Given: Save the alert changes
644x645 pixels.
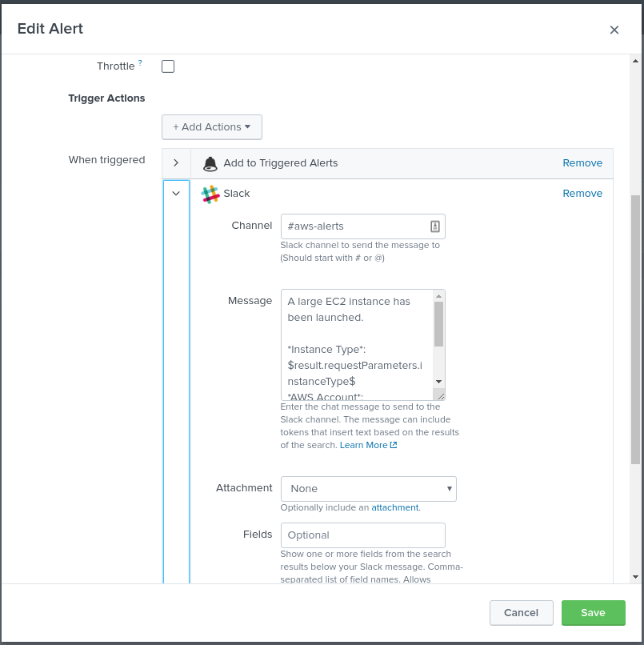Looking at the screenshot, I should [593, 612].
